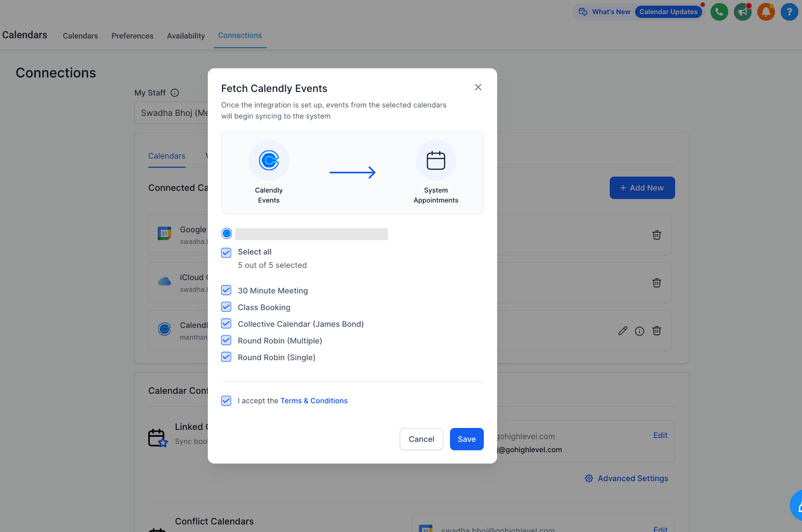Close the Fetch Calendly Events dialog
802x532 pixels.
point(478,87)
